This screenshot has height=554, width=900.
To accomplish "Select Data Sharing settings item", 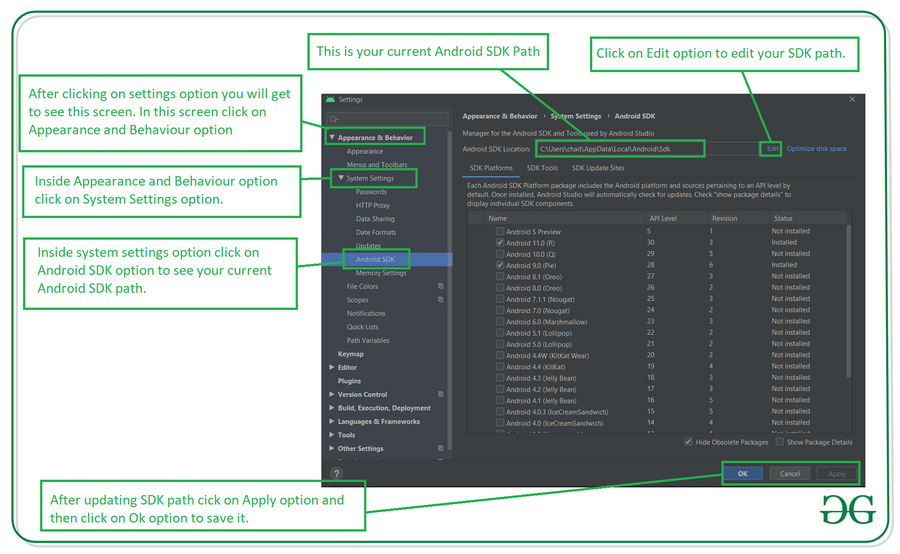I will point(375,219).
